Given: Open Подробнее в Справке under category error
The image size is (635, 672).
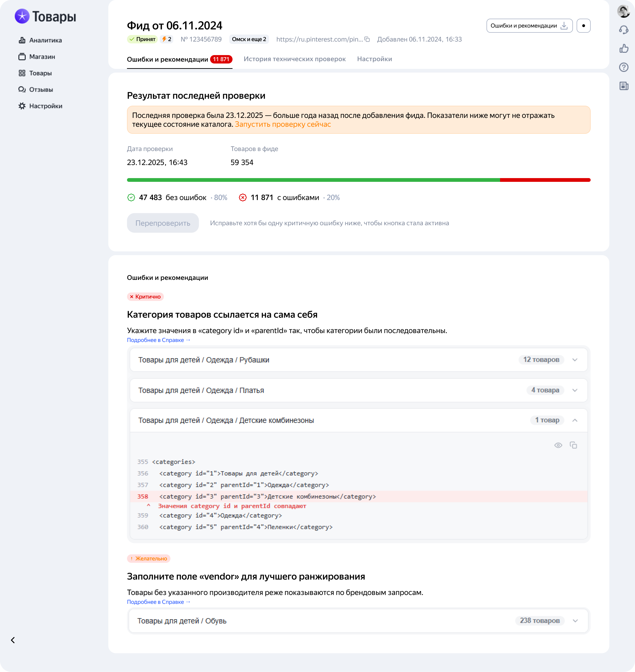Looking at the screenshot, I should point(159,340).
